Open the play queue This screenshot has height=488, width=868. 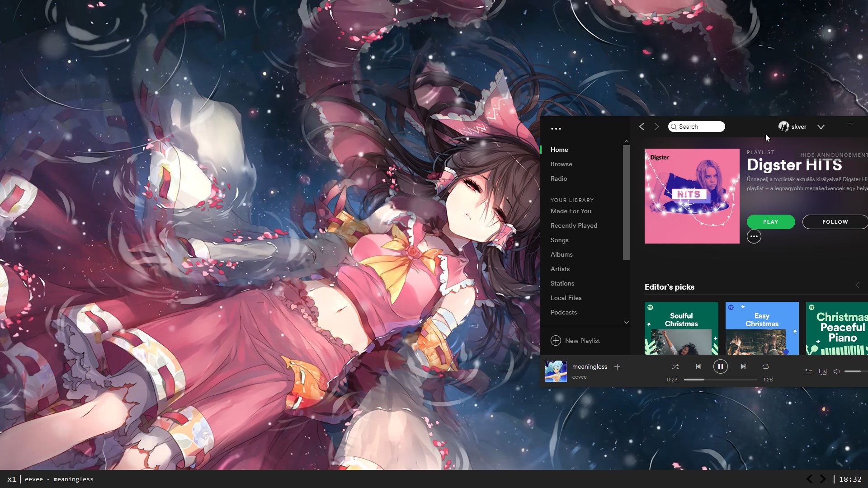pos(809,371)
